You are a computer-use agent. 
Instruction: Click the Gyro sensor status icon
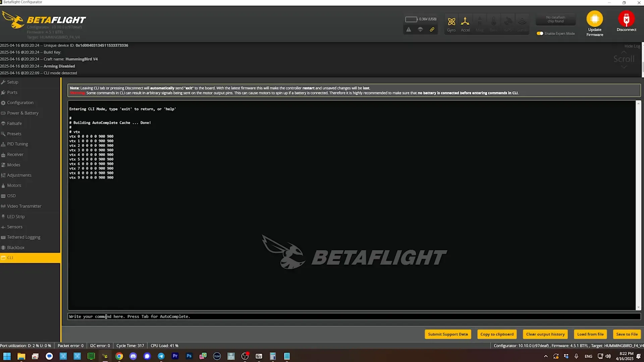[451, 22]
